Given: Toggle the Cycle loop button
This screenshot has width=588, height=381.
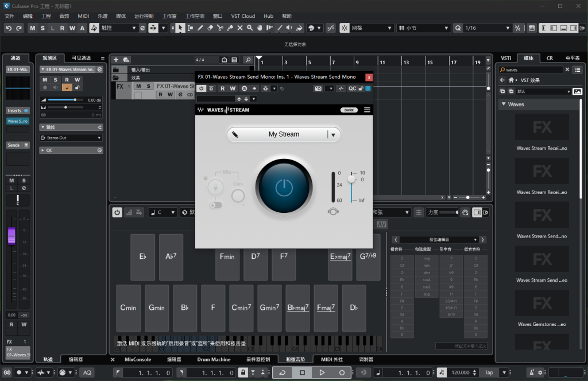Looking at the screenshot, I should point(282,372).
